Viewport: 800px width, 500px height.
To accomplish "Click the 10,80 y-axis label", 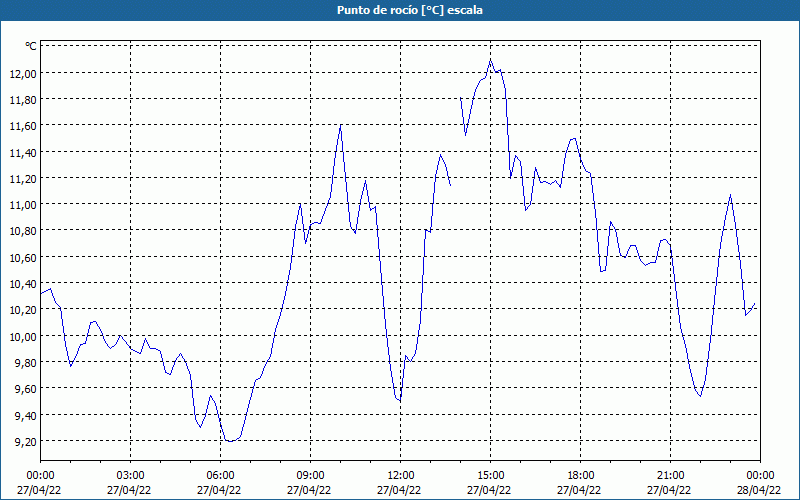I will pyautogui.click(x=23, y=231).
